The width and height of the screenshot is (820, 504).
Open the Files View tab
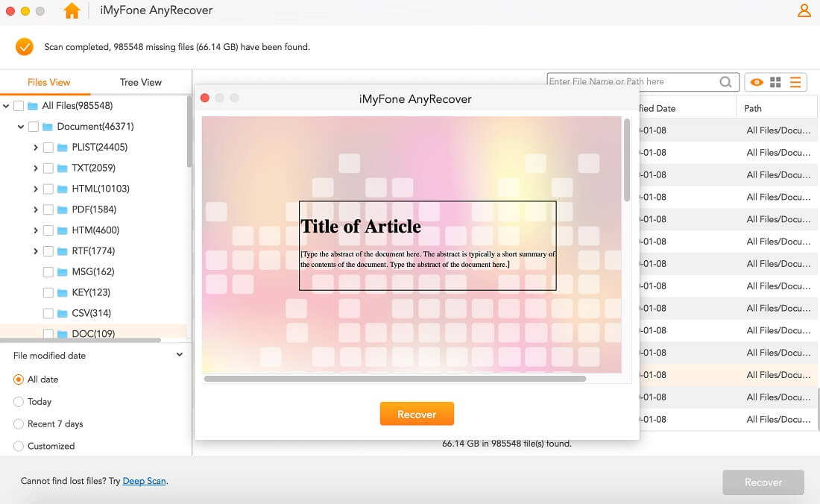[x=48, y=82]
